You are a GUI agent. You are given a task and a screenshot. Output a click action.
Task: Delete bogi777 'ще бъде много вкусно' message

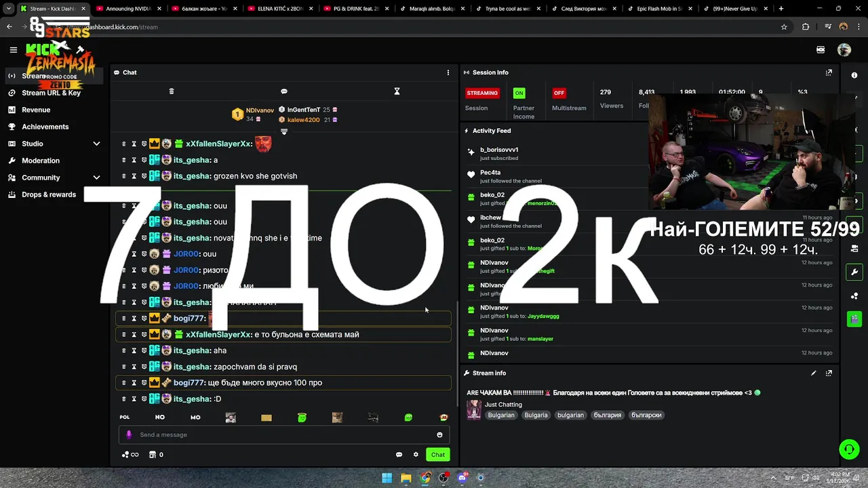click(123, 383)
